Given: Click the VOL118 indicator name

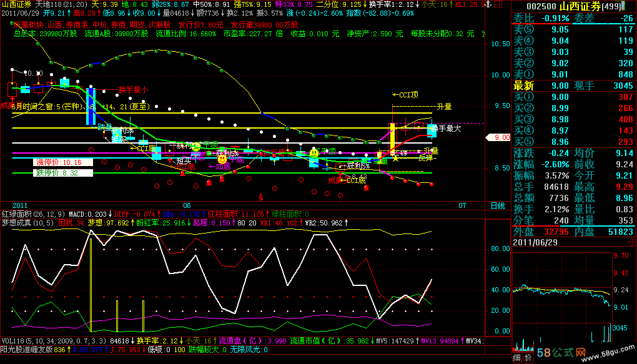Looking at the screenshot, I should pos(54,341).
